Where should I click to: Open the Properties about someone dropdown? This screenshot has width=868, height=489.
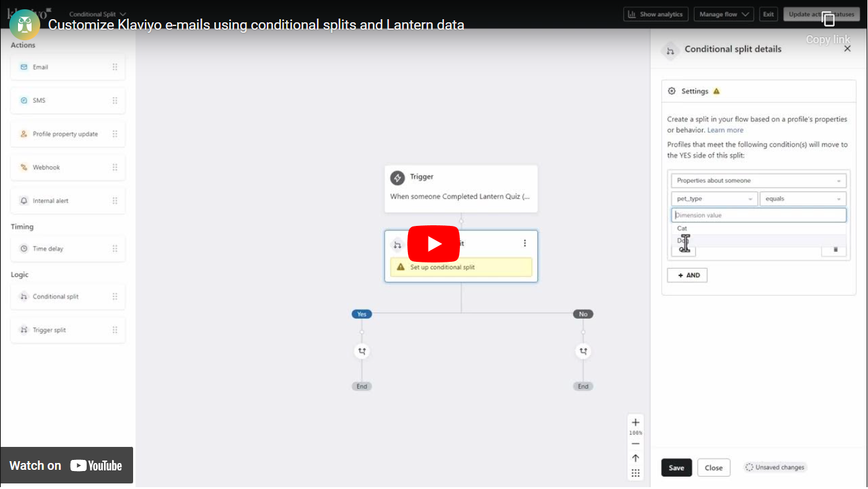(x=758, y=181)
